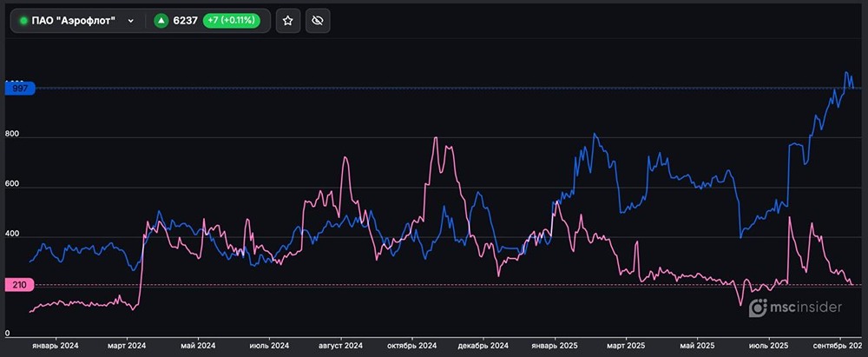The height and width of the screenshot is (357, 868).
Task: Select октябрь 2024 on the time axis
Action: click(411, 346)
